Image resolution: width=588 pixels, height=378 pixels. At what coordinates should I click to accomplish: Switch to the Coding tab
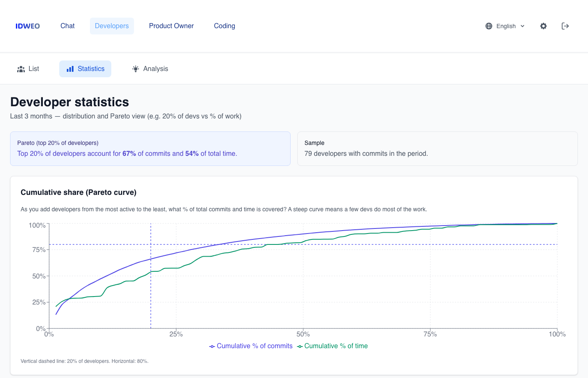[x=224, y=26]
